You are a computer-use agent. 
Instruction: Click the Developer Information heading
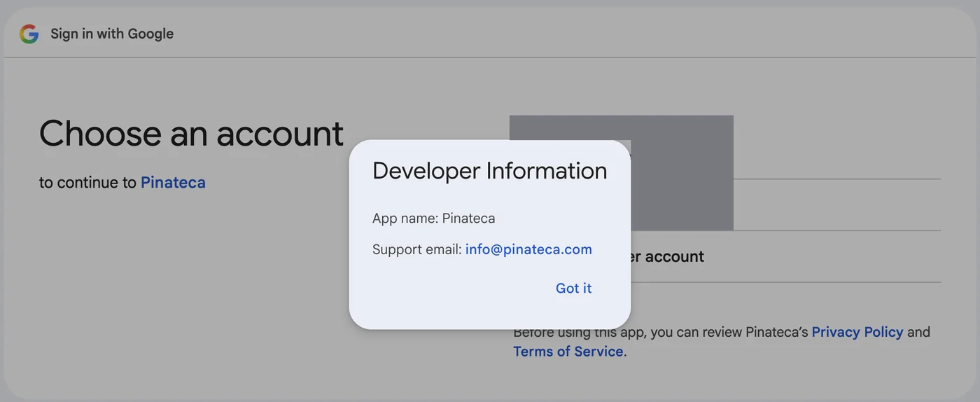pyautogui.click(x=489, y=171)
